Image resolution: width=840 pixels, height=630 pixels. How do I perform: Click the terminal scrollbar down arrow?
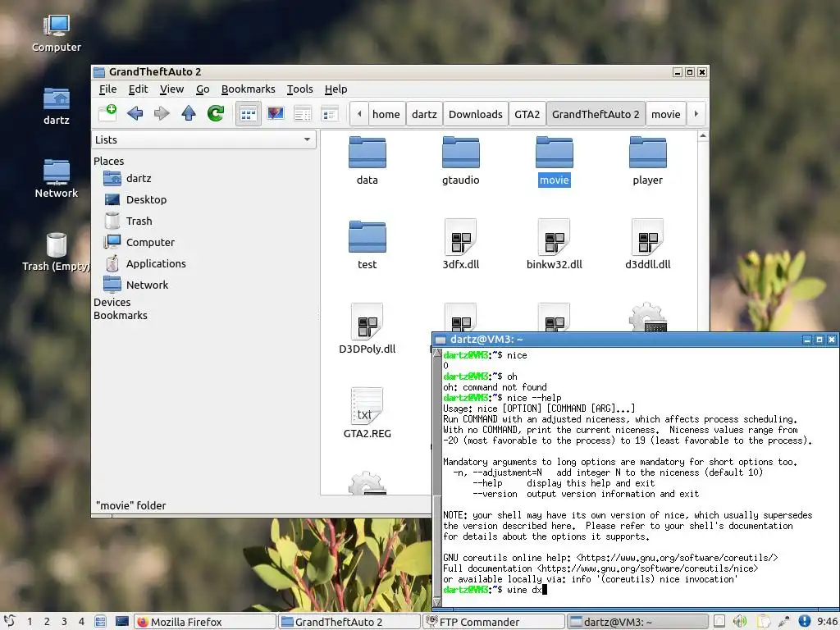437,602
